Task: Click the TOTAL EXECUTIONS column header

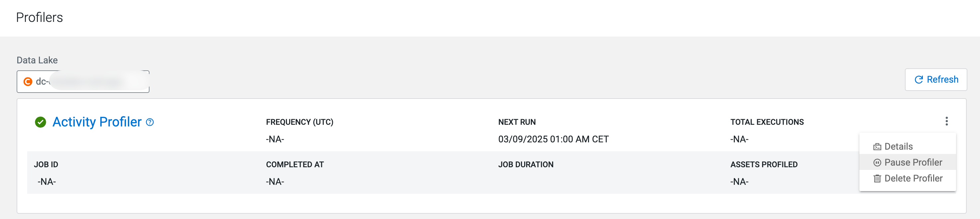Action: 767,122
